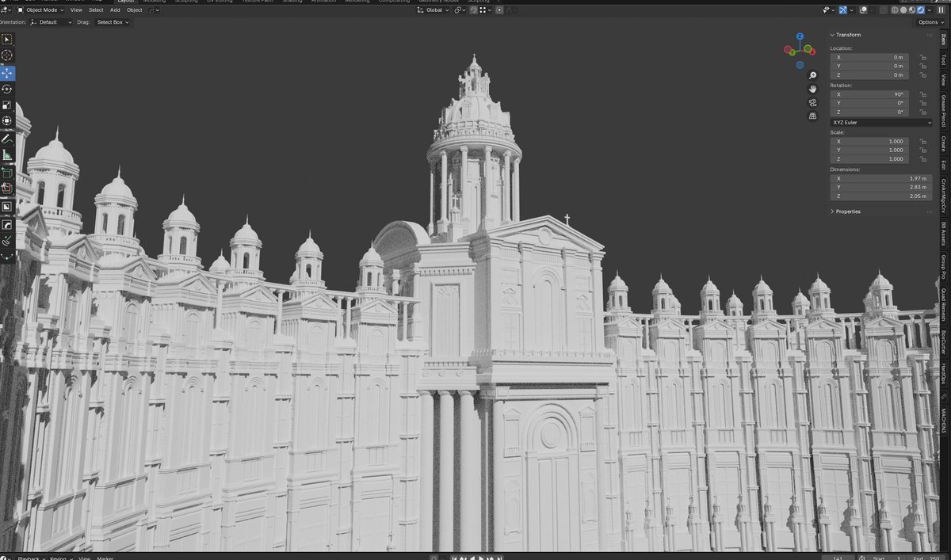Viewport: 951px width, 560px height.
Task: Switch viewport to wireframe shading
Action: [x=895, y=10]
